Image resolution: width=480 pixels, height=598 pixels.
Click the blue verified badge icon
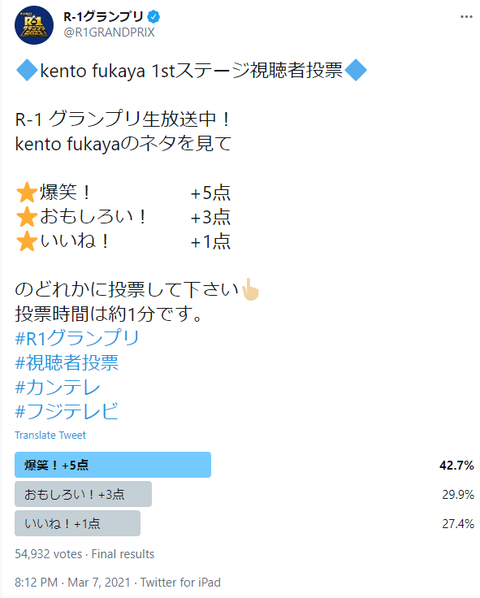click(x=154, y=17)
